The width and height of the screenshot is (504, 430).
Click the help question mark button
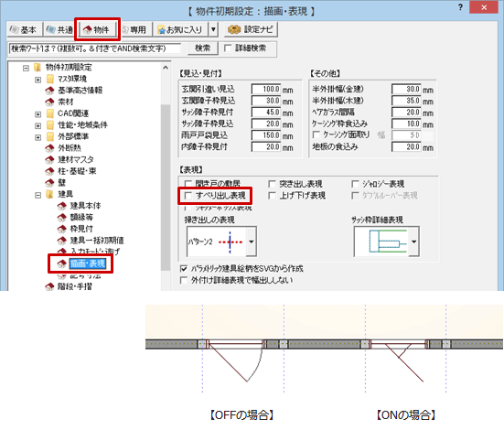point(461,7)
